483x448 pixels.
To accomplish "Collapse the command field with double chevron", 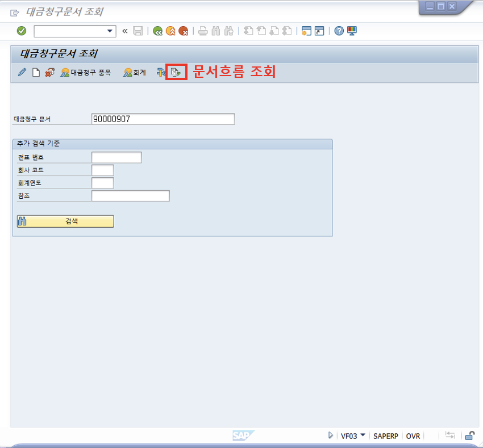I will coord(125,31).
